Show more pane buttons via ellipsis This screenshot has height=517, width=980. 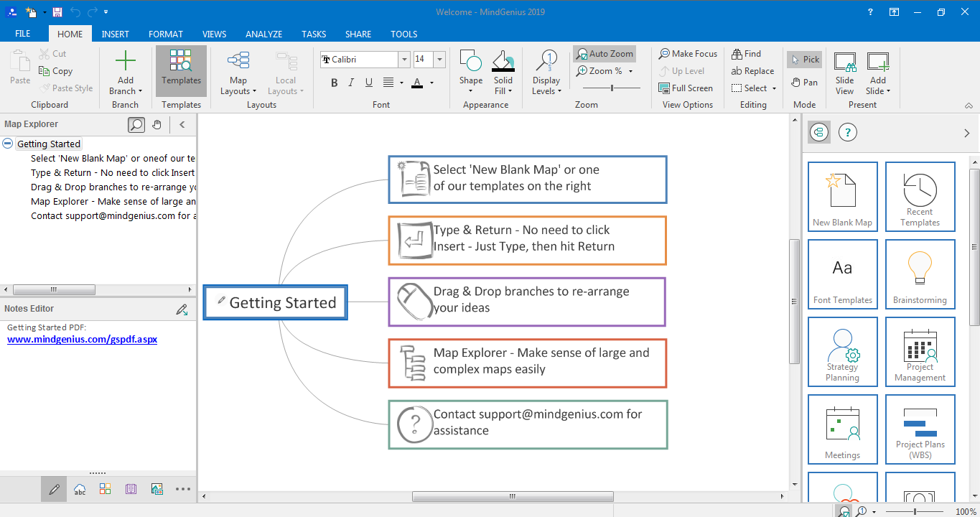click(x=183, y=490)
